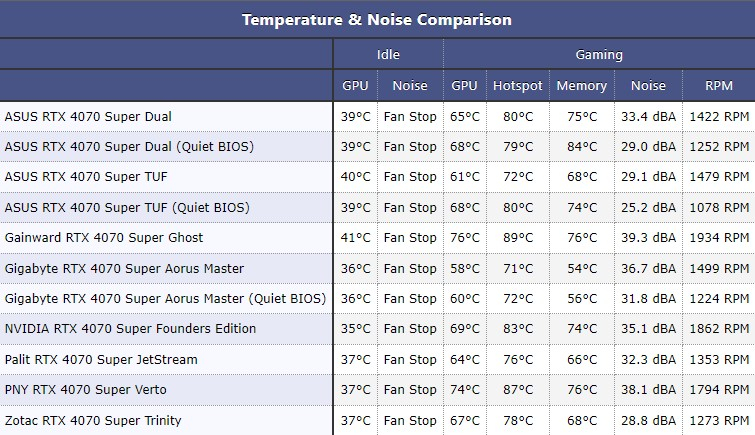Click the Hotspot column header

click(517, 86)
